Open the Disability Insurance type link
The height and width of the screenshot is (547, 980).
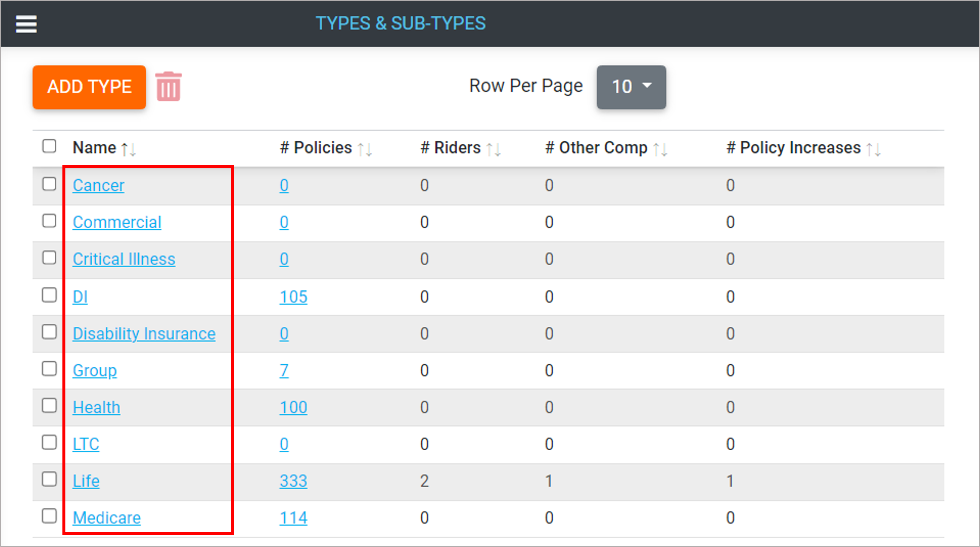pos(144,334)
